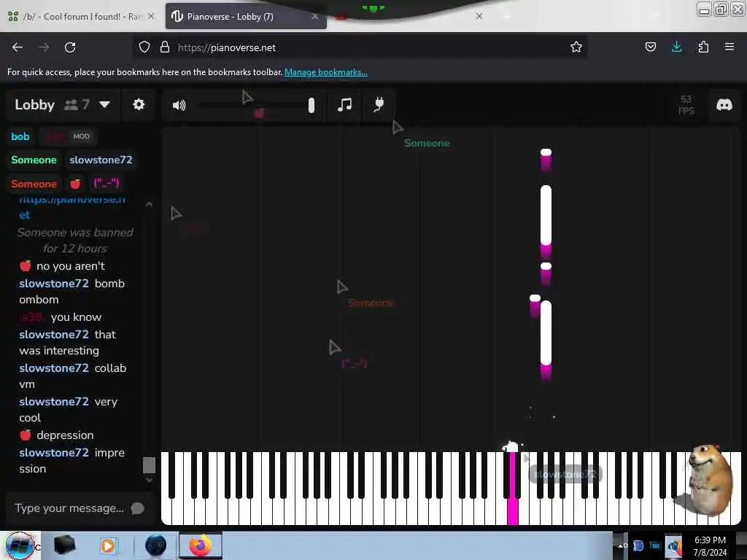
Task: Click the chat scrollbar down arrow
Action: tap(149, 480)
